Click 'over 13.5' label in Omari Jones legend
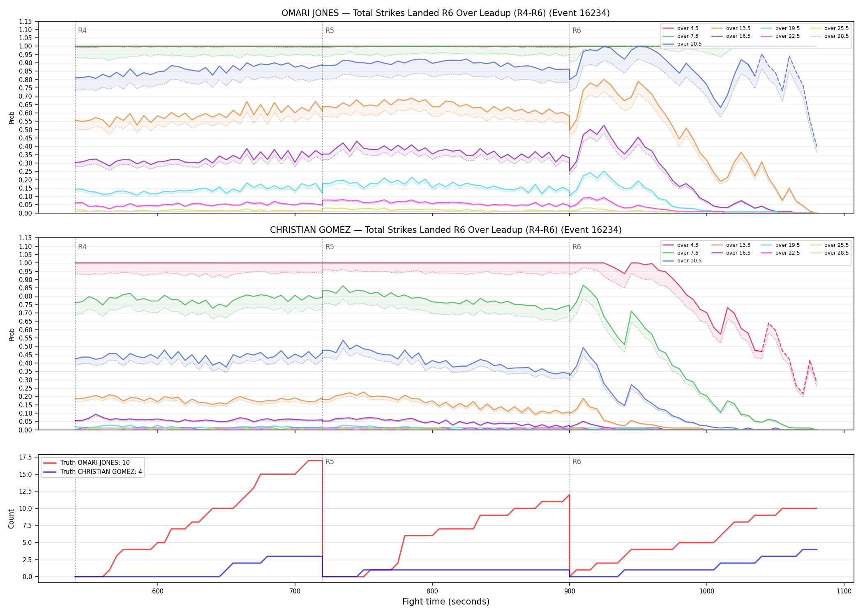 (738, 28)
